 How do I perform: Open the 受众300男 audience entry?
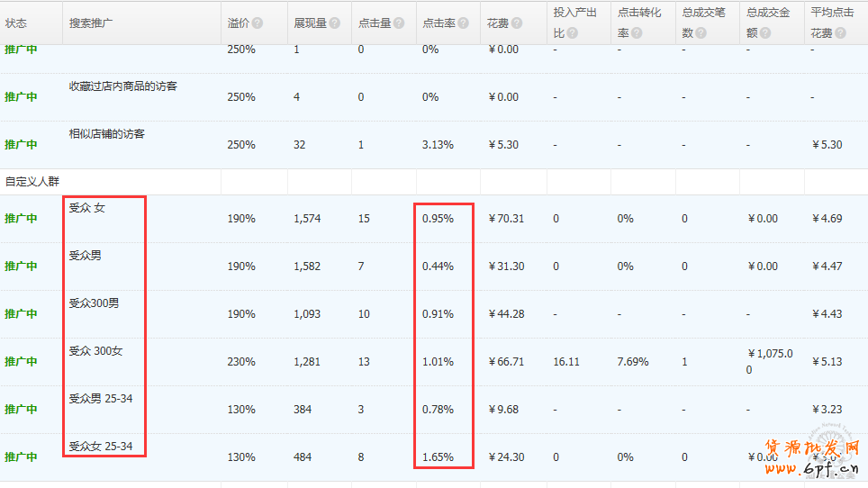[94, 303]
